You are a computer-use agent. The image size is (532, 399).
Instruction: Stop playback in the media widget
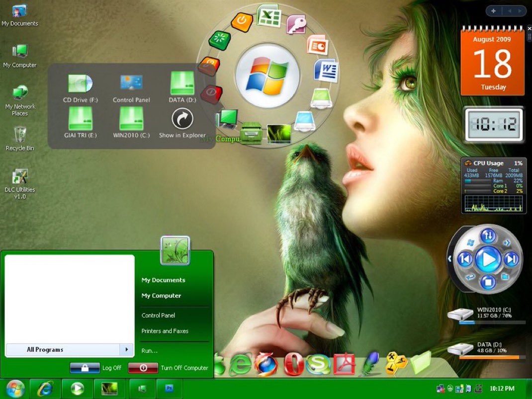click(488, 282)
